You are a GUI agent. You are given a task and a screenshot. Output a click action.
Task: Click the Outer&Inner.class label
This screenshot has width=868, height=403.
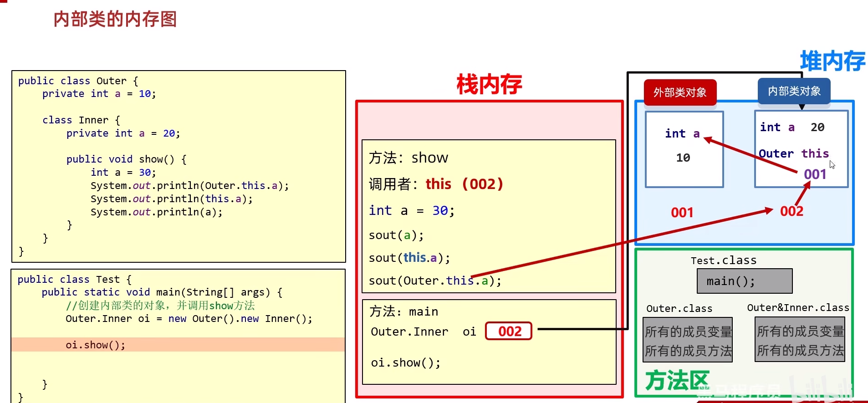[798, 307]
